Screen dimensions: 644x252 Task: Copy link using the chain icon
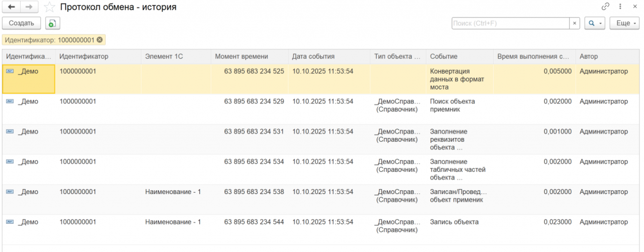pyautogui.click(x=606, y=7)
